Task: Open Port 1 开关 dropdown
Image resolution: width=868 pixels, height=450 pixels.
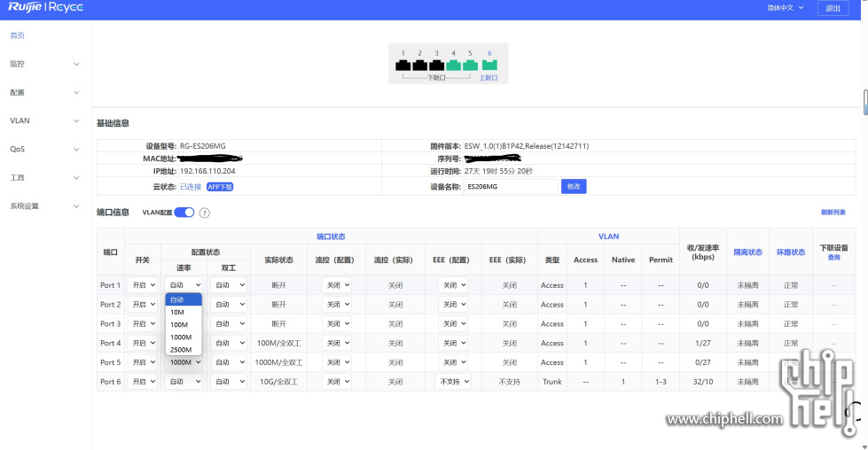Action: 142,284
